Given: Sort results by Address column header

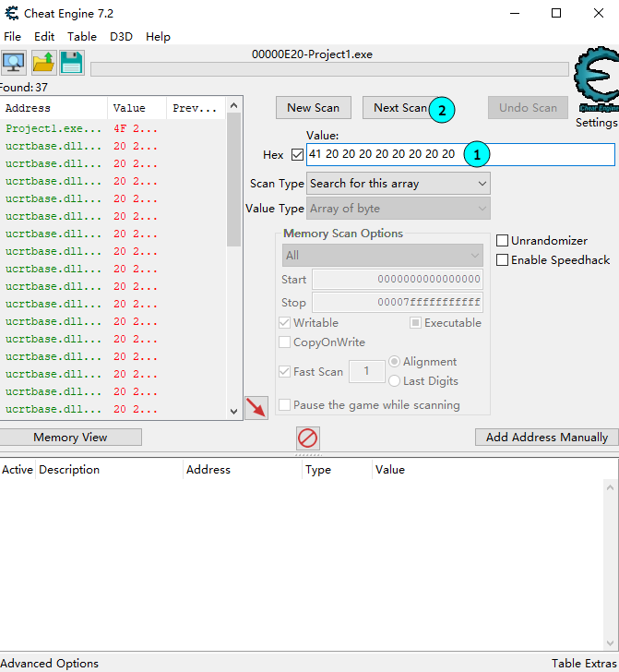Looking at the screenshot, I should tap(54, 108).
